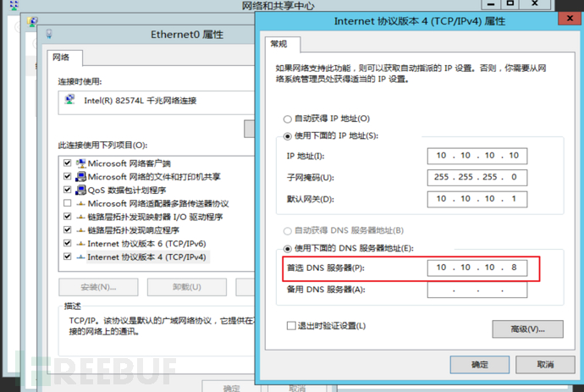Select Microsoft 网络客户端 list item

tap(129, 163)
